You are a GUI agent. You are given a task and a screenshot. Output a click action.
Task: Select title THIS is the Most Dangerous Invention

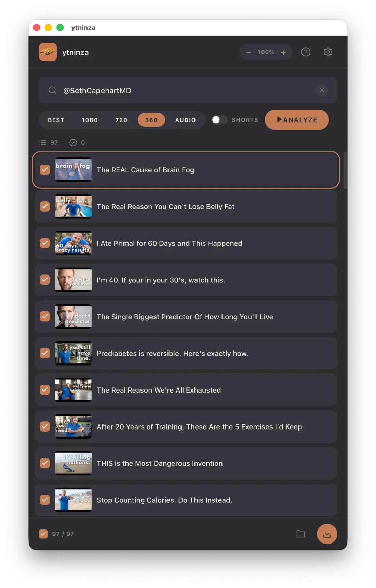pyautogui.click(x=160, y=463)
